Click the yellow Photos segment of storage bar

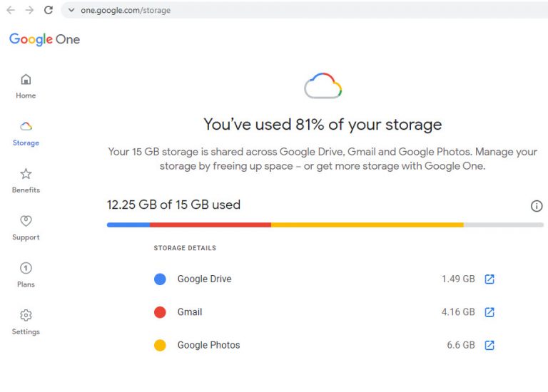pyautogui.click(x=367, y=225)
